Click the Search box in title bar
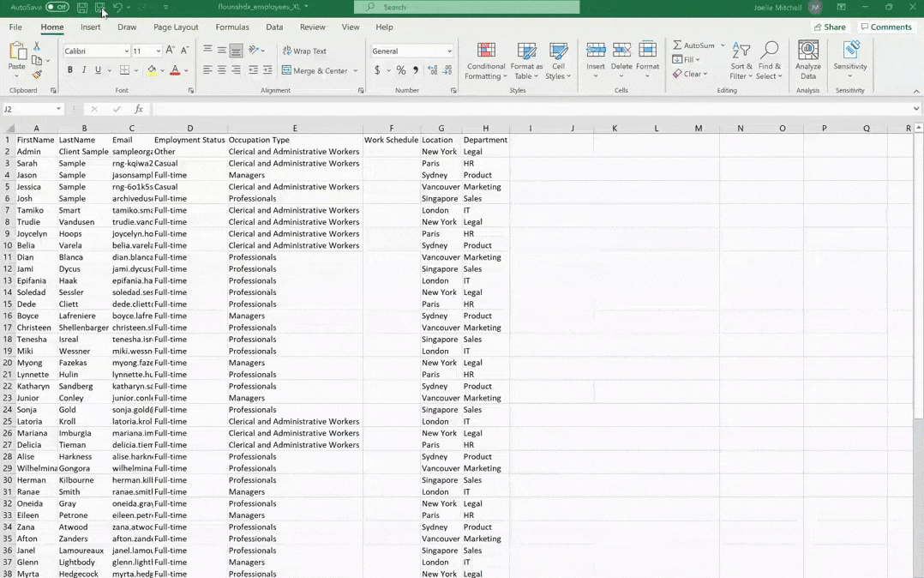The image size is (924, 578). point(466,7)
